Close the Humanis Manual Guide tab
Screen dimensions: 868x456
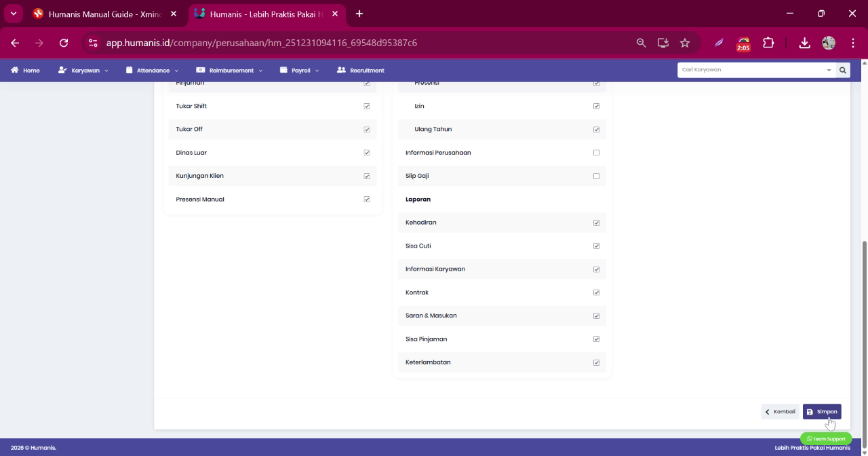tap(174, 14)
